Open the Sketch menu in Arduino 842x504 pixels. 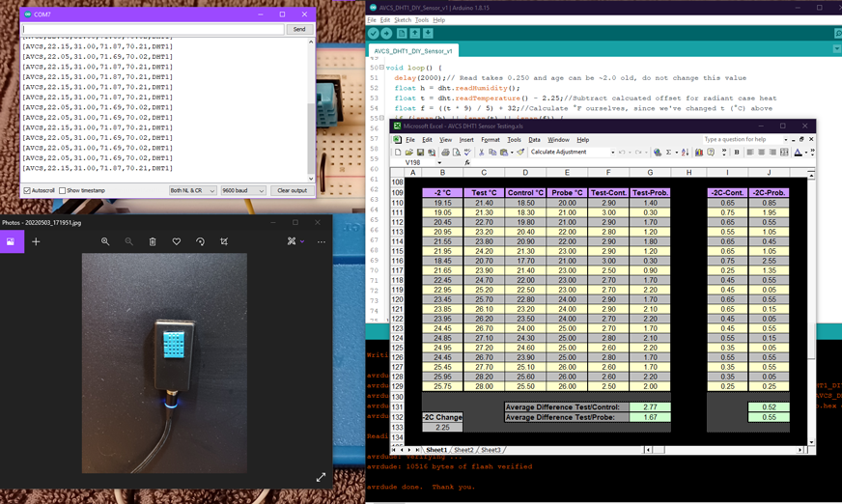(x=402, y=19)
